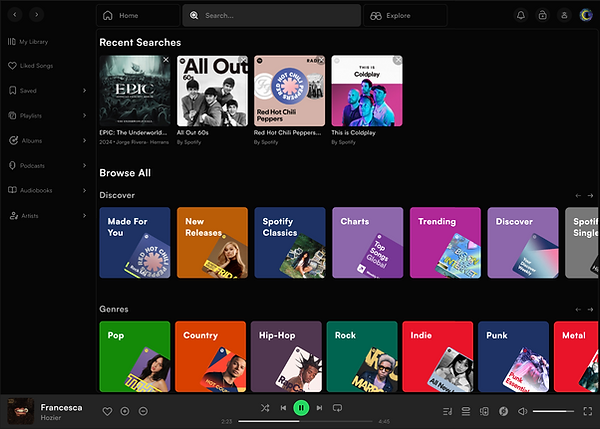The width and height of the screenshot is (600, 429).
Task: Skip to previous track
Action: tap(283, 408)
